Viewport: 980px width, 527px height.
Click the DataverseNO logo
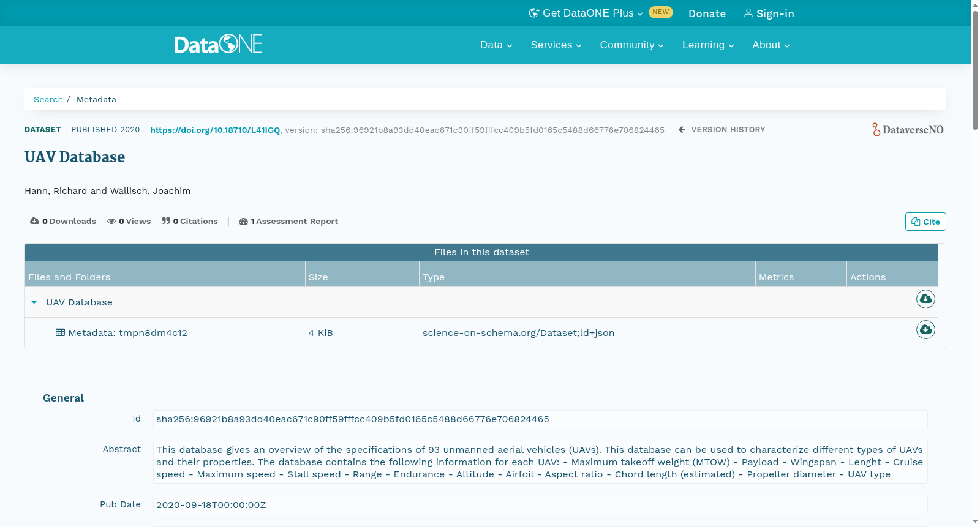coord(908,129)
